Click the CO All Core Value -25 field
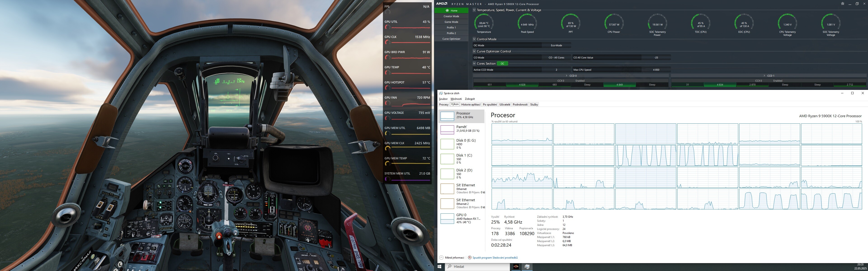This screenshot has width=868, height=271. click(656, 58)
